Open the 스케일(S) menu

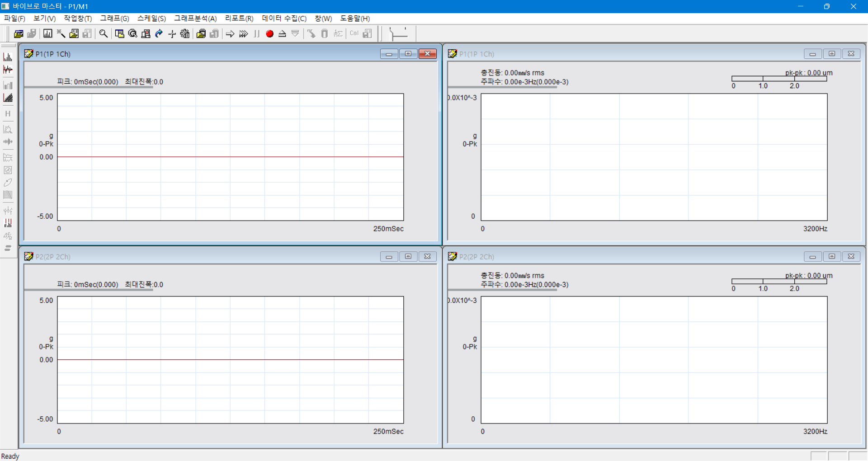point(151,19)
